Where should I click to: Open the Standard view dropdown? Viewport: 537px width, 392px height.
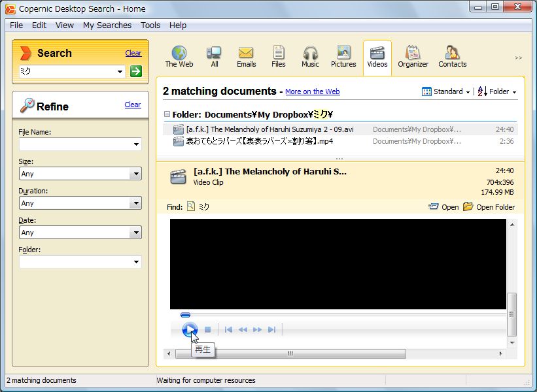pyautogui.click(x=445, y=91)
